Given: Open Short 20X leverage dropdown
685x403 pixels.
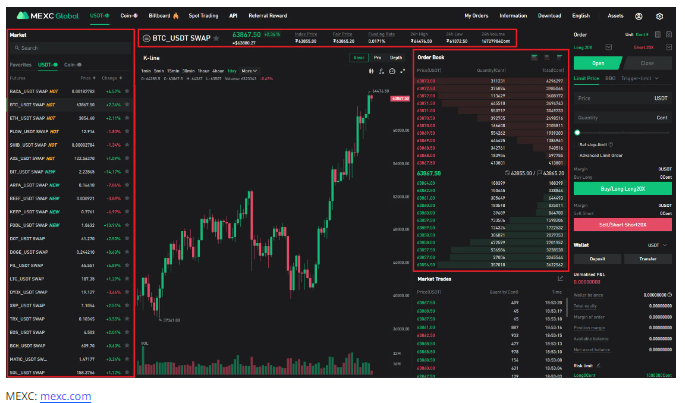Looking at the screenshot, I should point(668,47).
